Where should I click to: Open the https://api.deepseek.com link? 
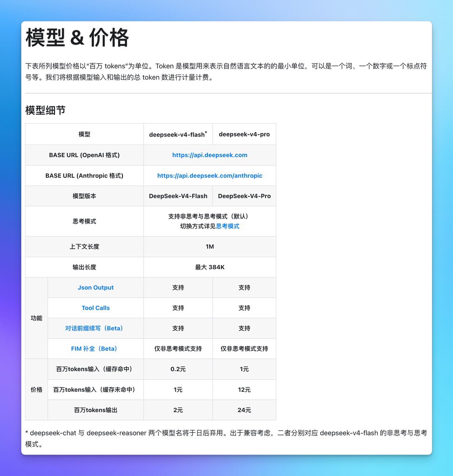pos(210,155)
